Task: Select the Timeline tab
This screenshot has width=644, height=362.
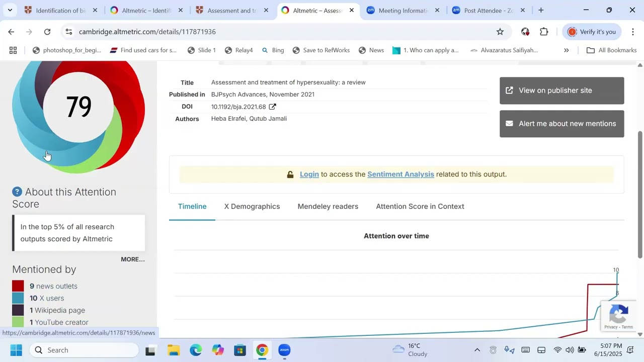Action: 192,207
